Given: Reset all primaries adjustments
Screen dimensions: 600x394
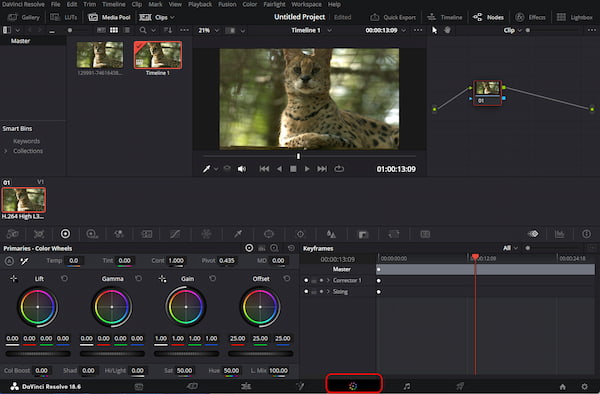Looking at the screenshot, I should [x=291, y=248].
